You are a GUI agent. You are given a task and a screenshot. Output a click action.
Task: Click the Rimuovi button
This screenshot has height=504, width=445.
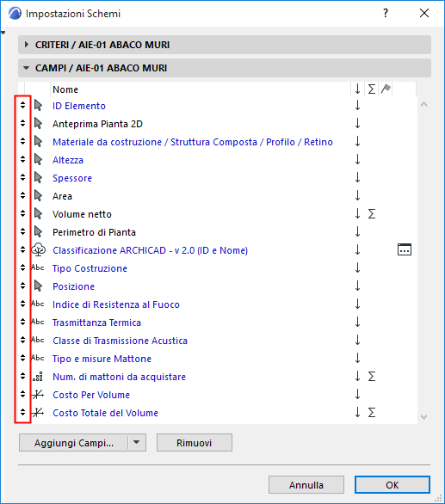pyautogui.click(x=194, y=443)
